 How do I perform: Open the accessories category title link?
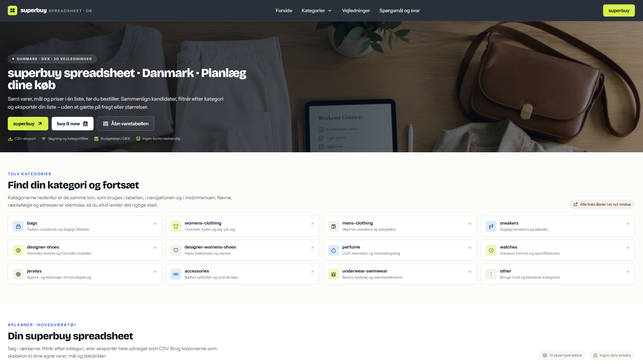(197, 271)
